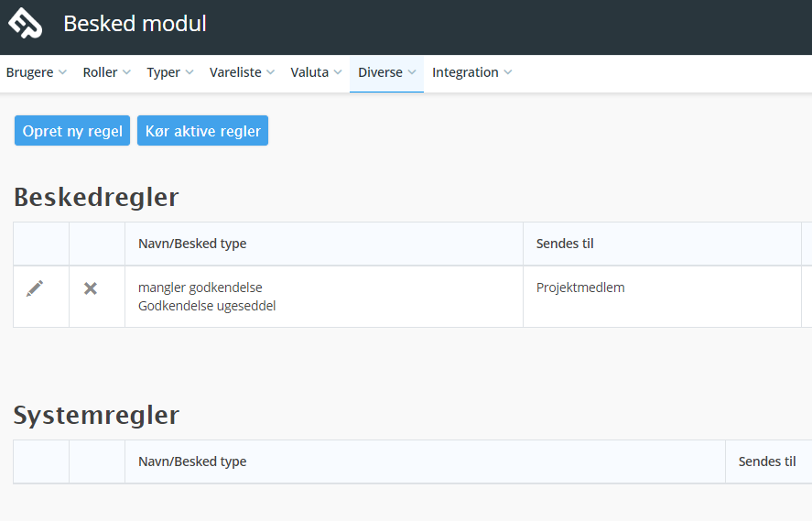This screenshot has width=812, height=521.
Task: Click the Navn/Besked type header in Beskedregler
Action: (x=192, y=244)
